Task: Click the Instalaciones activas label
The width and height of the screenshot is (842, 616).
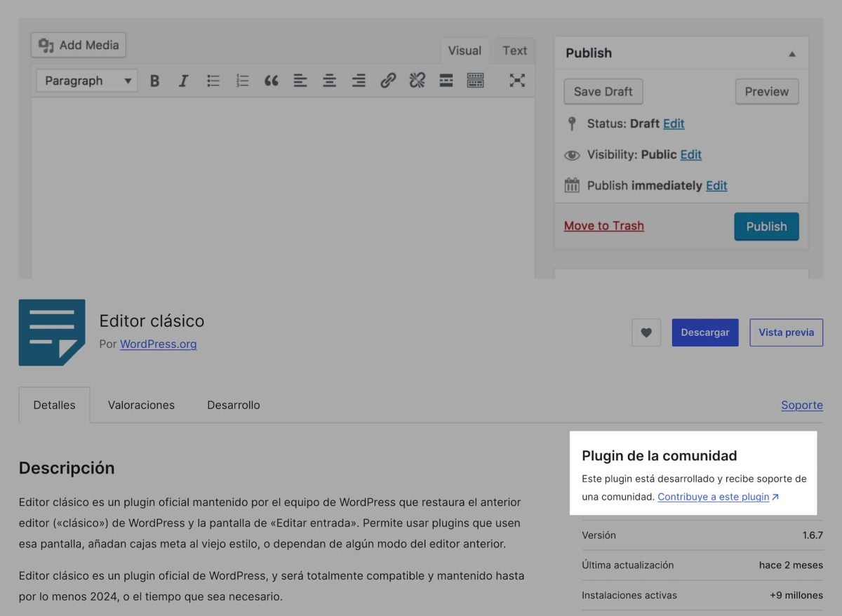Action: [x=629, y=595]
